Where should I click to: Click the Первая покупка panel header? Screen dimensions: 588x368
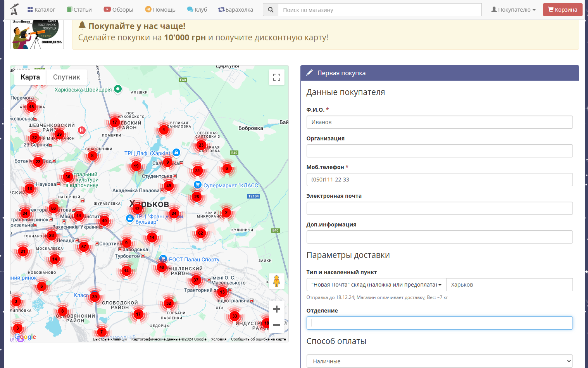point(440,73)
